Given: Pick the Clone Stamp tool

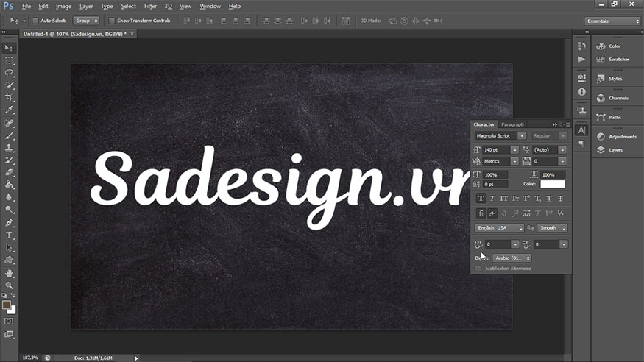Looking at the screenshot, I should pos(9,148).
